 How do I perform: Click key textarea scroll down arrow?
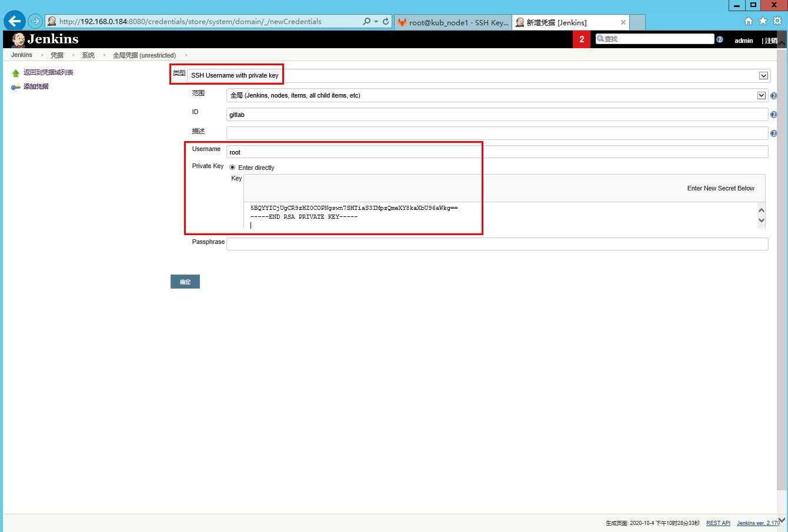(762, 220)
